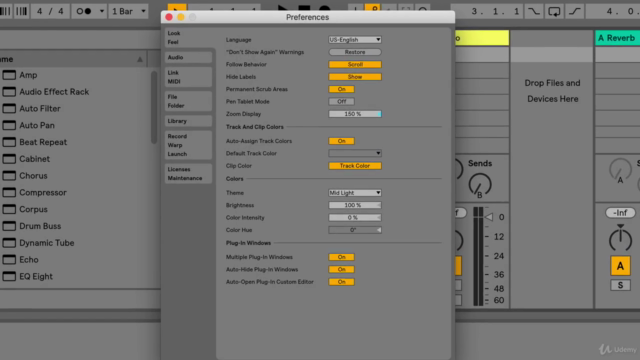Screen dimensions: 640x360
Task: Click the phase nudge up icon
Action: click(21, 11)
